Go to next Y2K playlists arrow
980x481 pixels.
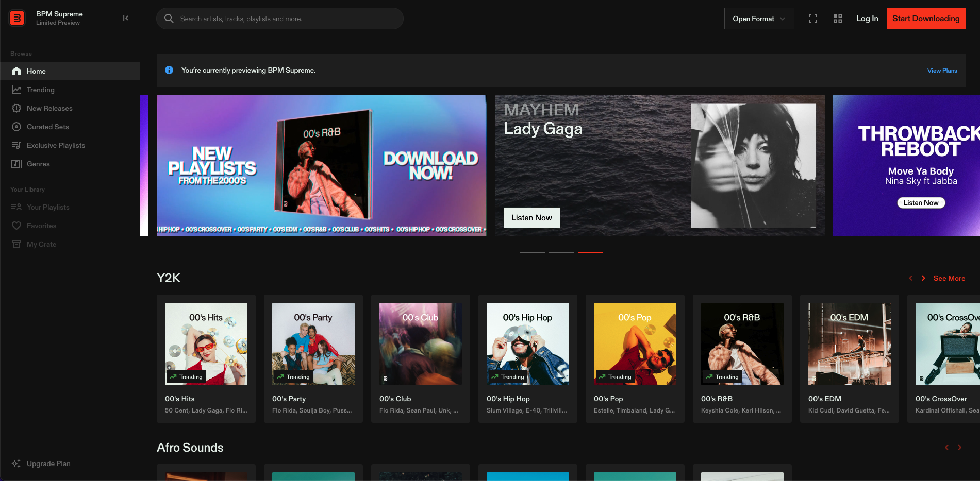pyautogui.click(x=923, y=278)
